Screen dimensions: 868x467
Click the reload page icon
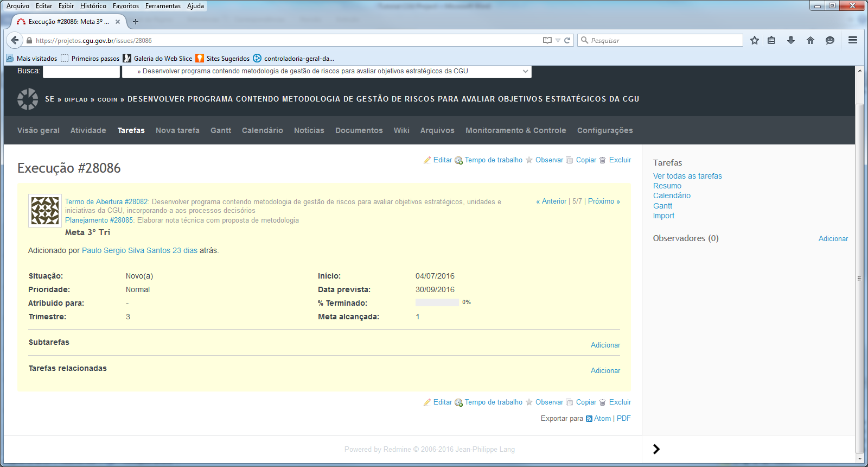pyautogui.click(x=567, y=40)
